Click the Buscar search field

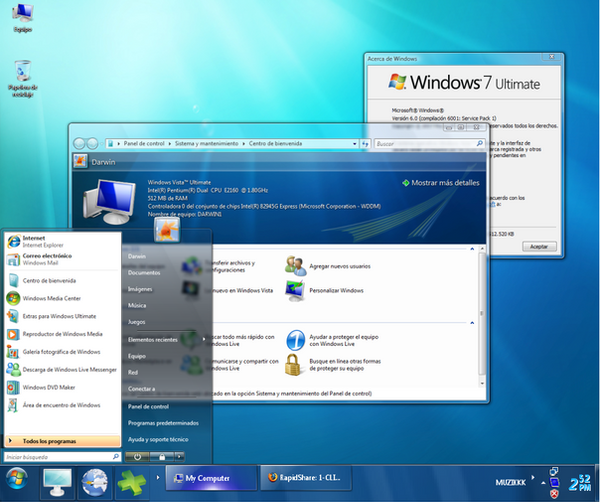(x=429, y=144)
